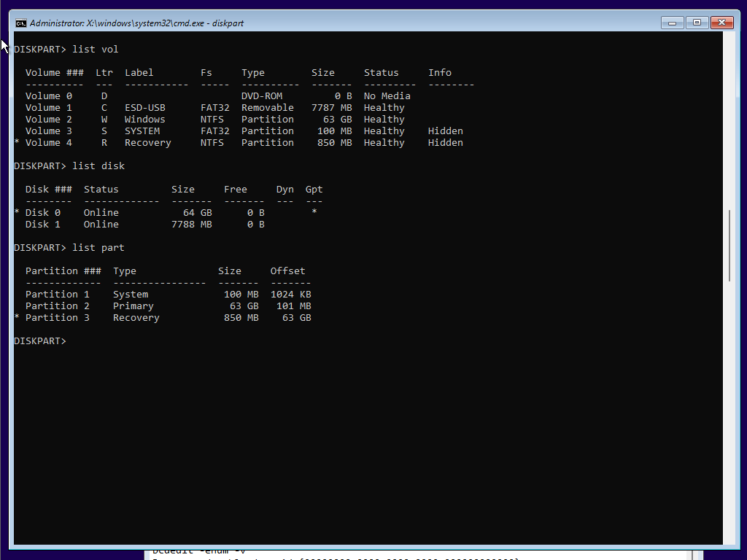Click the 'Recovery' label in the Volume 4 row
The width and height of the screenshot is (747, 560).
pos(147,143)
